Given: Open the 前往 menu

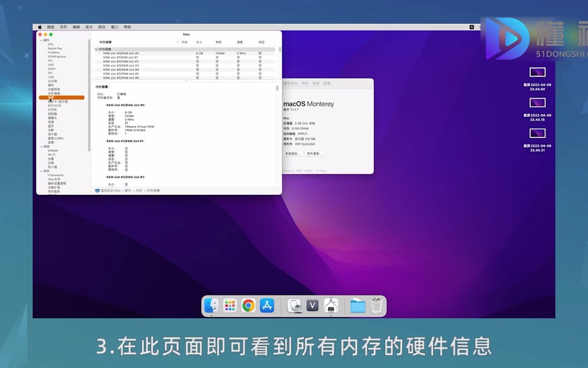Looking at the screenshot, I should click(x=102, y=27).
